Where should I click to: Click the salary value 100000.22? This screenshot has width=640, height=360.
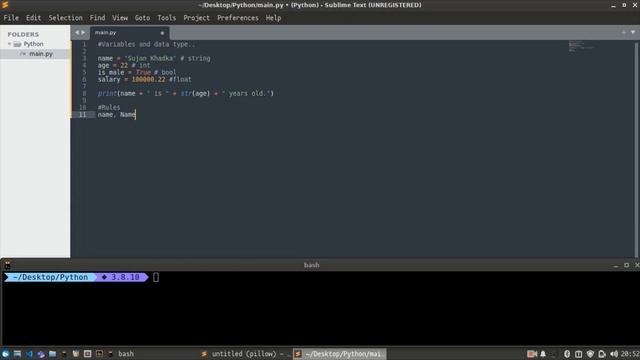pos(149,80)
